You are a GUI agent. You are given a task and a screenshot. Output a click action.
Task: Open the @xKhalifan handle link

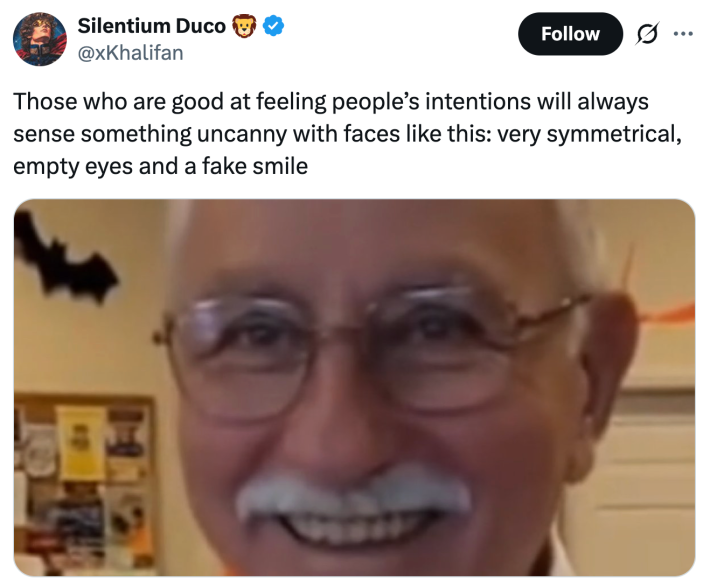(x=130, y=53)
